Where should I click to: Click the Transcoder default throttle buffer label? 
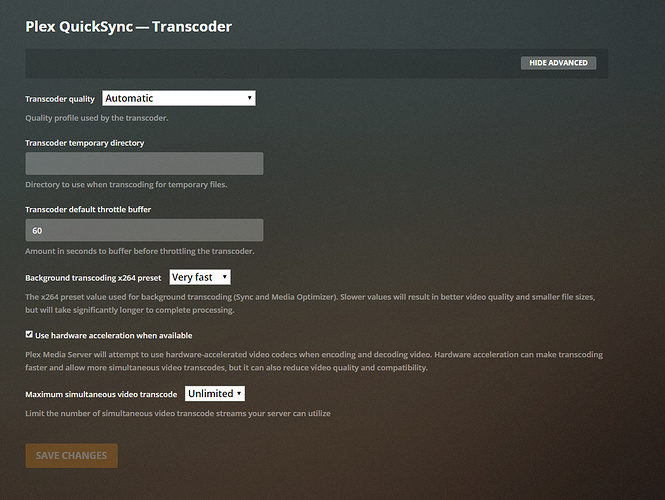point(88,209)
